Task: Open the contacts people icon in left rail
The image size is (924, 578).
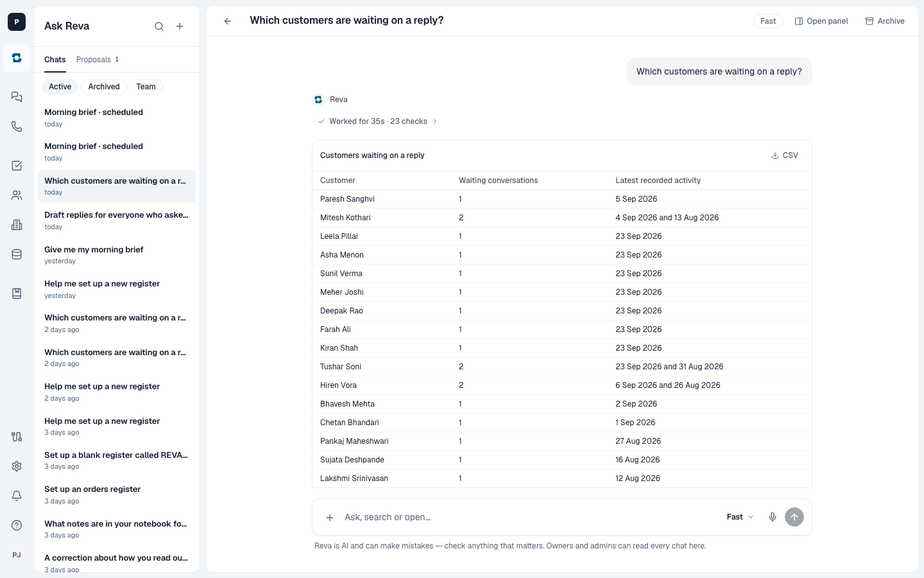Action: click(x=17, y=195)
